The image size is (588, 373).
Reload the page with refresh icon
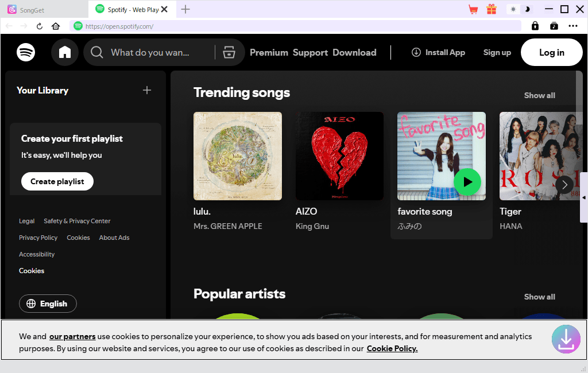(x=40, y=26)
